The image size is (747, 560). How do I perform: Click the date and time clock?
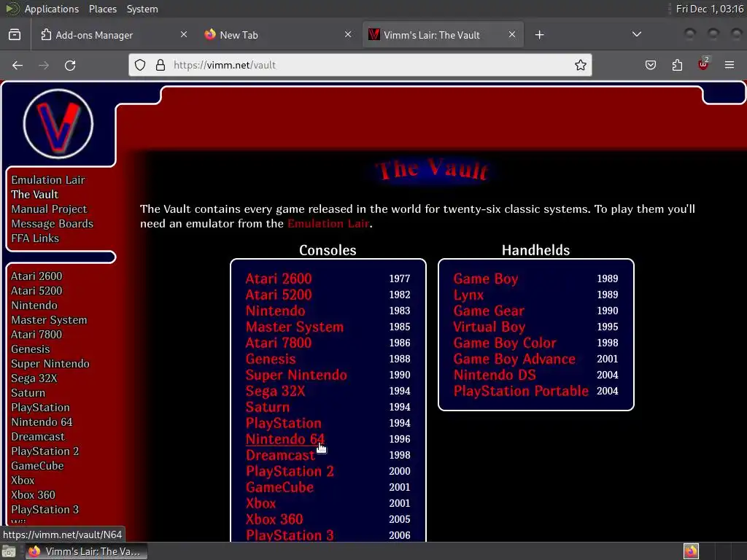709,9
